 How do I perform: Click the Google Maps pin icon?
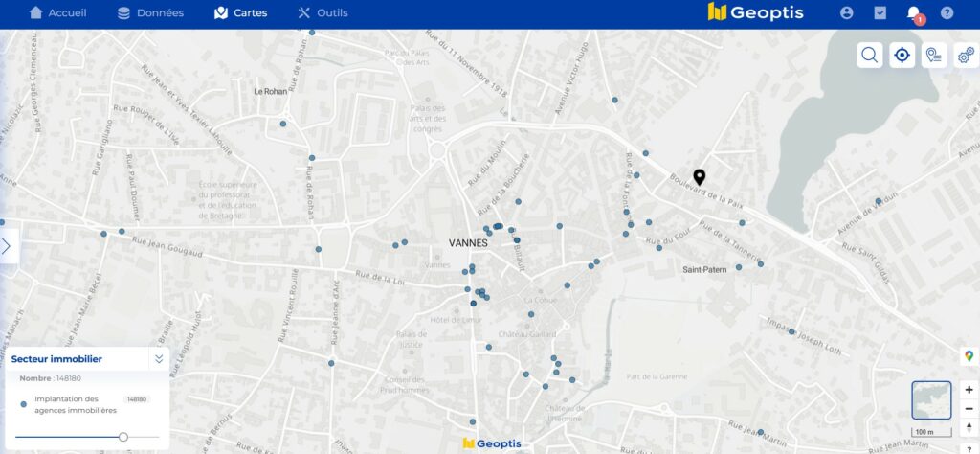(x=969, y=355)
